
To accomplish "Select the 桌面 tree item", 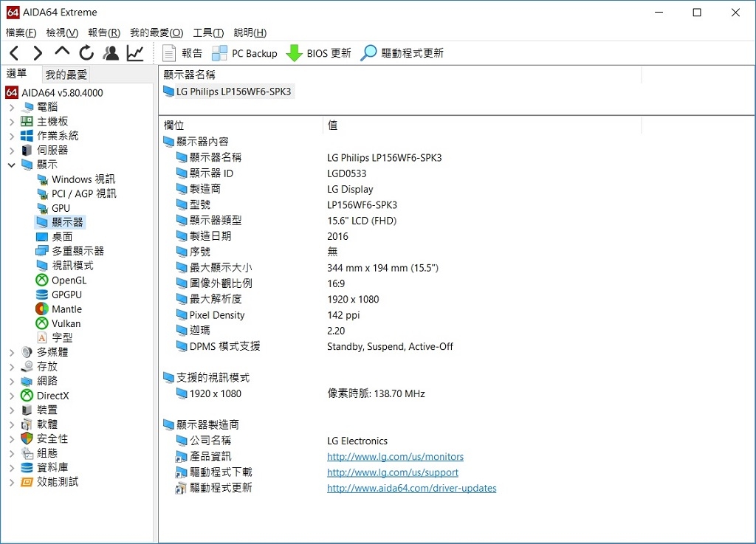I will (55, 237).
